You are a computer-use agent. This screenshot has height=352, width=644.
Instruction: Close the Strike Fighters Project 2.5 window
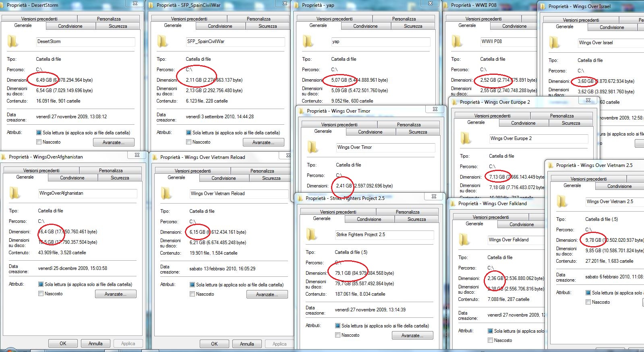[x=434, y=196]
